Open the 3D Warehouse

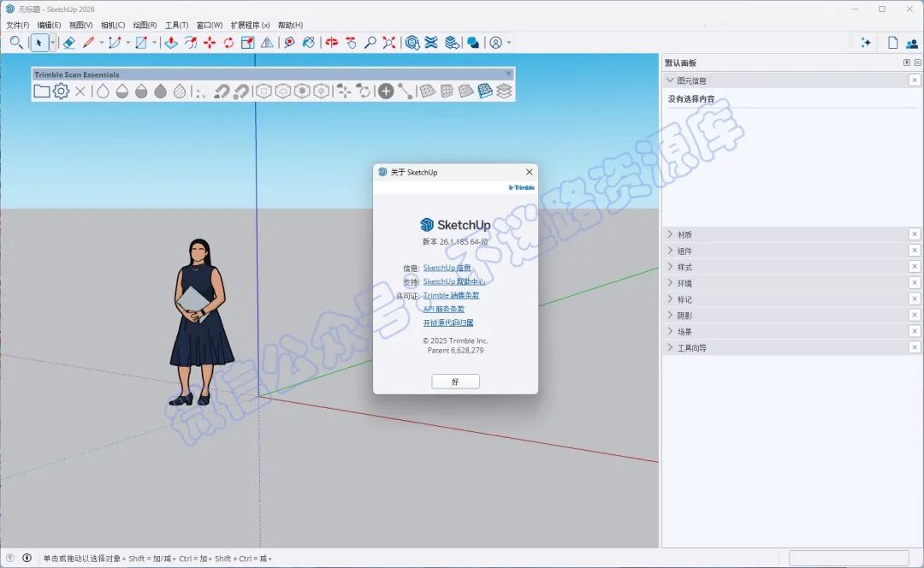coord(412,43)
